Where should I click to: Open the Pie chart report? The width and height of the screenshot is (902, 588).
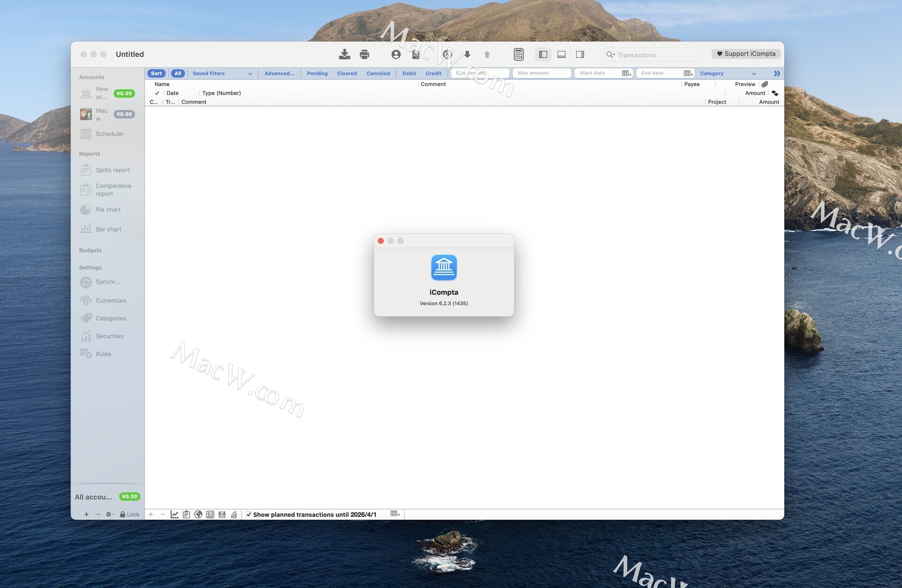(108, 209)
